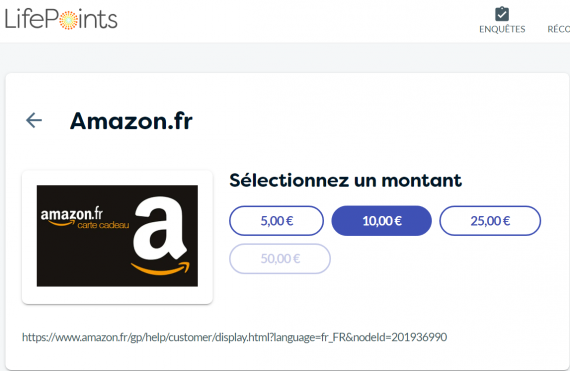This screenshot has width=570, height=371.
Task: Select the 5,00 € amount
Action: click(x=276, y=221)
